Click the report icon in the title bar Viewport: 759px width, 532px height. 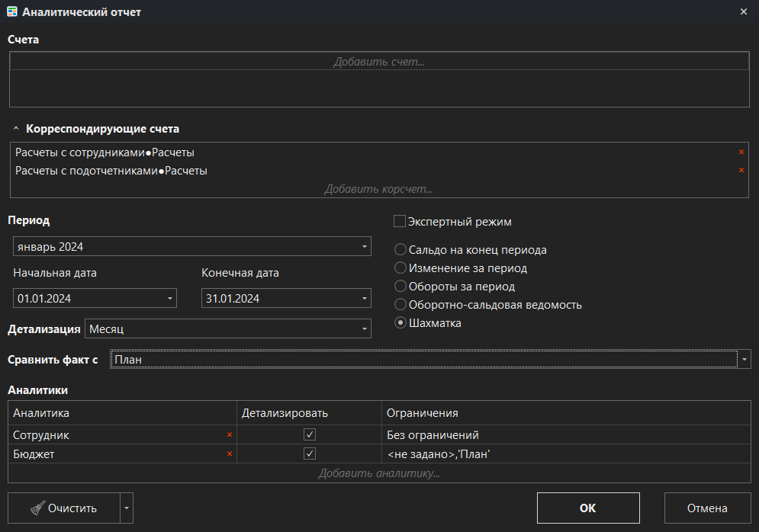[13, 11]
